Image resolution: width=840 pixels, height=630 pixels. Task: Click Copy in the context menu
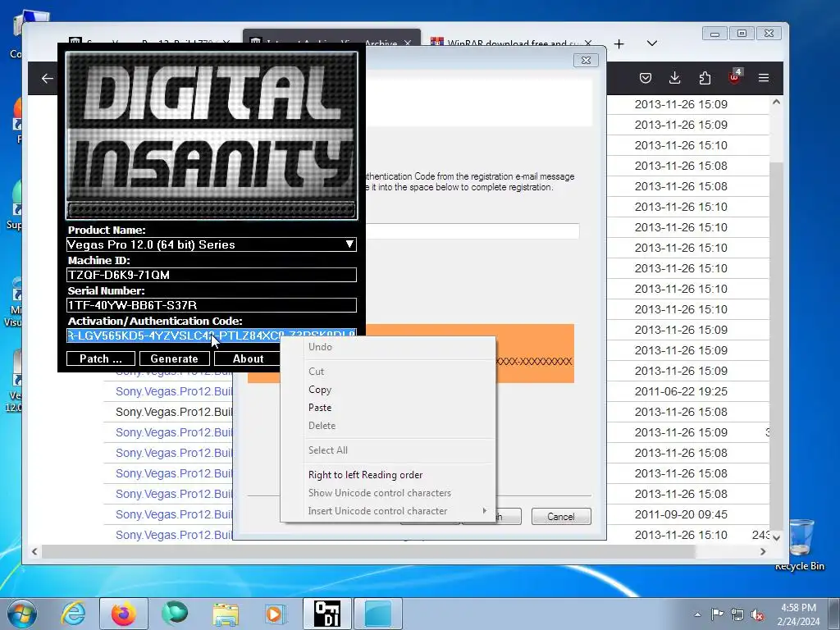pyautogui.click(x=320, y=390)
